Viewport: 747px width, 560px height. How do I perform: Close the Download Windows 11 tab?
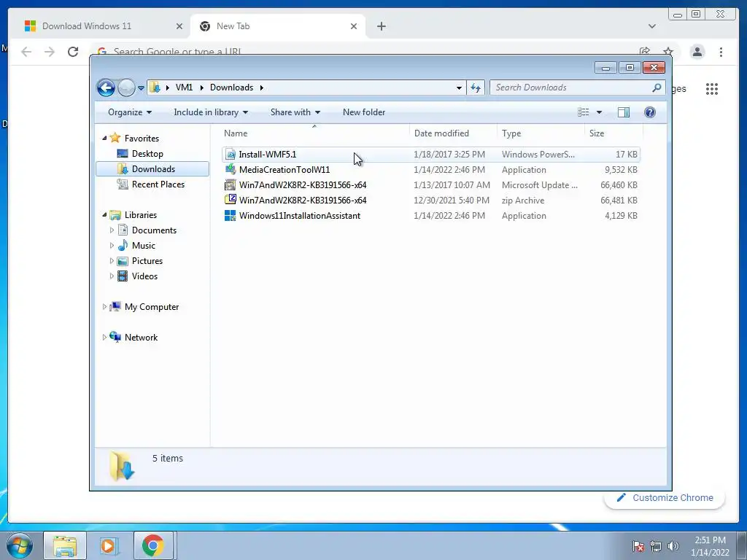click(179, 26)
